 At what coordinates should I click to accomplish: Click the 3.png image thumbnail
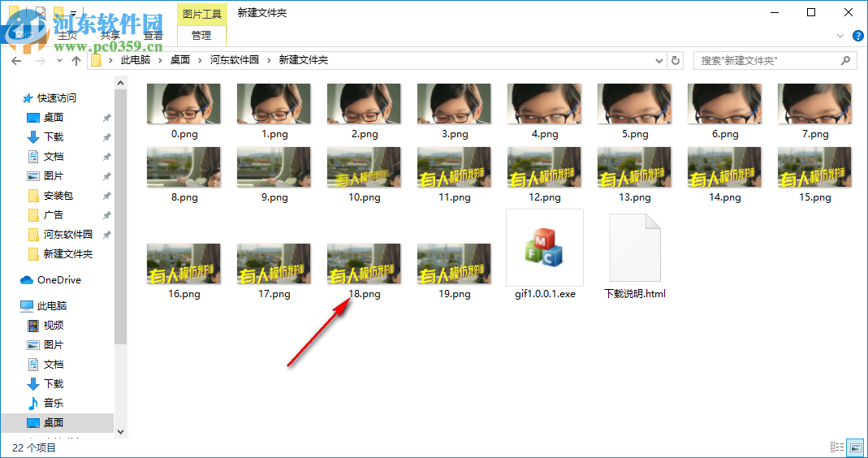pyautogui.click(x=454, y=104)
